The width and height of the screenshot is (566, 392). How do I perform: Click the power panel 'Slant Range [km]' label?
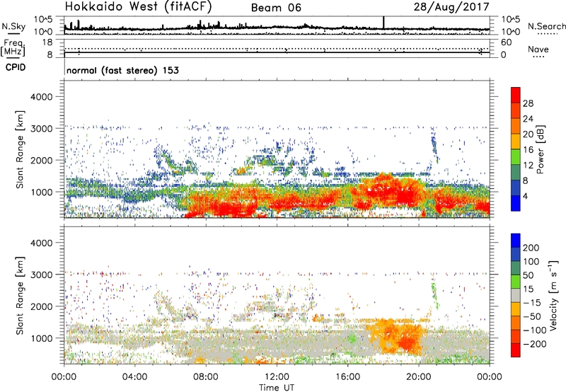coord(20,149)
